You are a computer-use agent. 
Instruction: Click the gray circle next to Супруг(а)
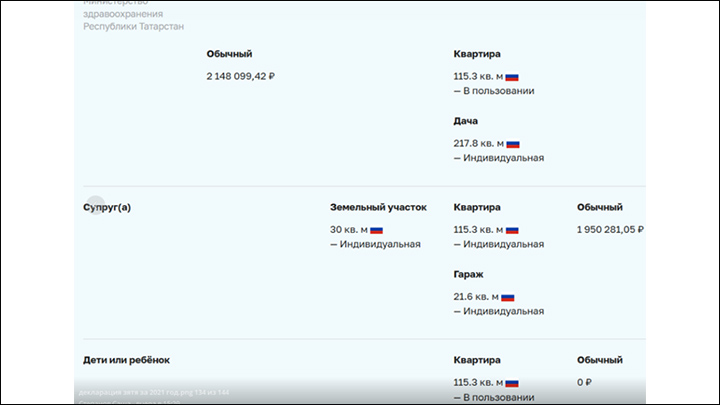click(94, 205)
